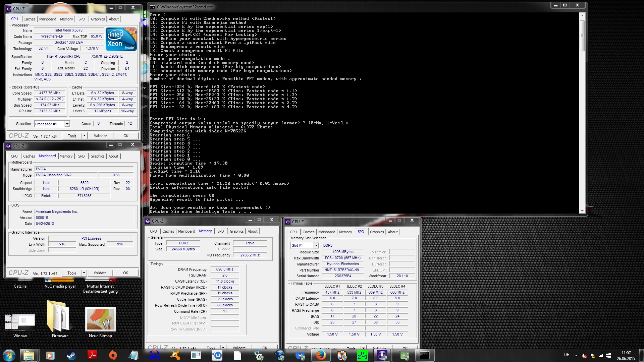Click cmd window scrollbar up arrow
Screen dimensions: 644x362
[582, 15]
